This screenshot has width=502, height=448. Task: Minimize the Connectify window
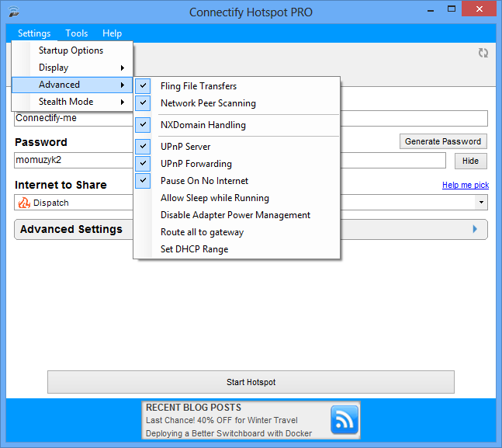pos(431,10)
